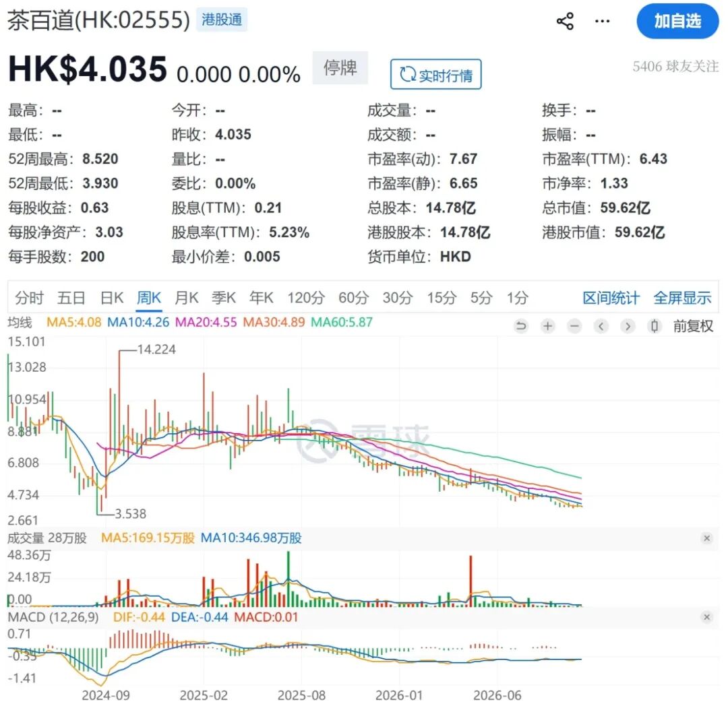This screenshot has height=706, width=728.
Task: Switch to the 1分 interval tab
Action: 518,298
